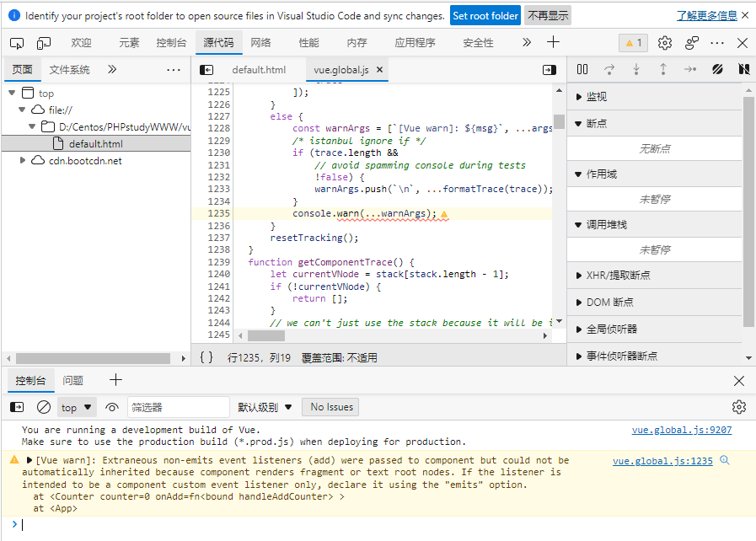Collapse the top frame tree node
Image resolution: width=756 pixels, height=541 pixels.
tap(12, 93)
